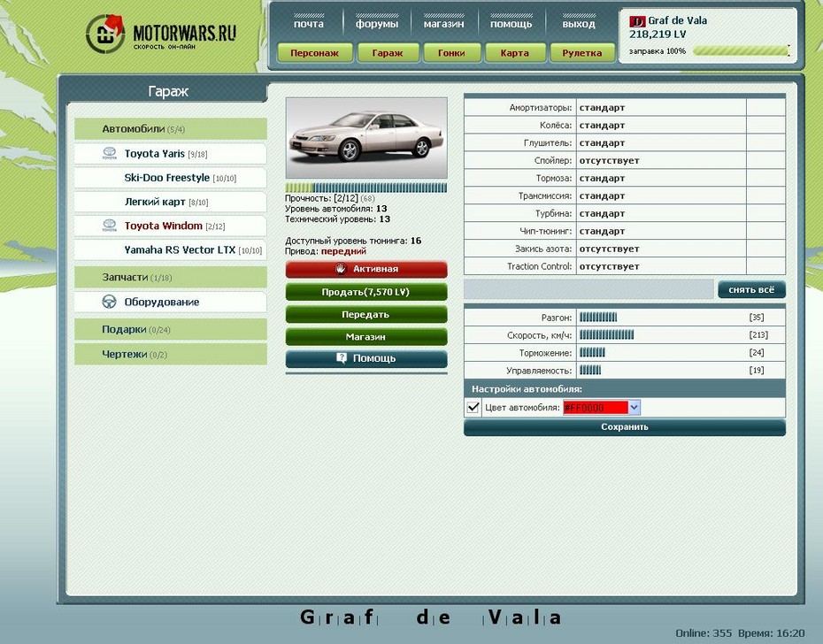The image size is (823, 644).
Task: Click the red D clan badge icon
Action: [x=637, y=21]
